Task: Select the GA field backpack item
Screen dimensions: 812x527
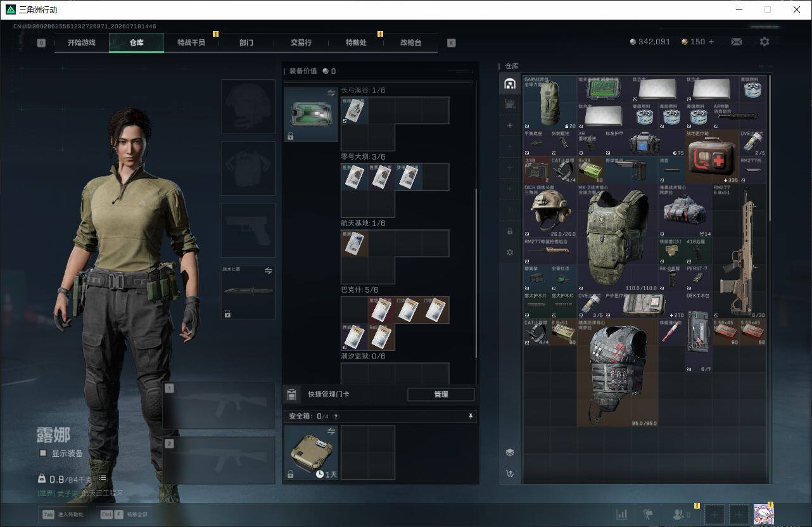Action: coord(550,103)
